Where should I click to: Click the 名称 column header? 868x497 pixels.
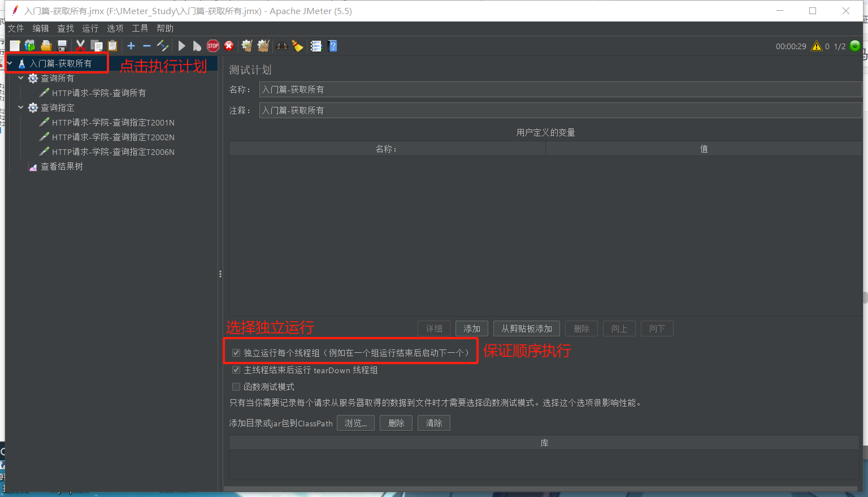click(x=387, y=149)
